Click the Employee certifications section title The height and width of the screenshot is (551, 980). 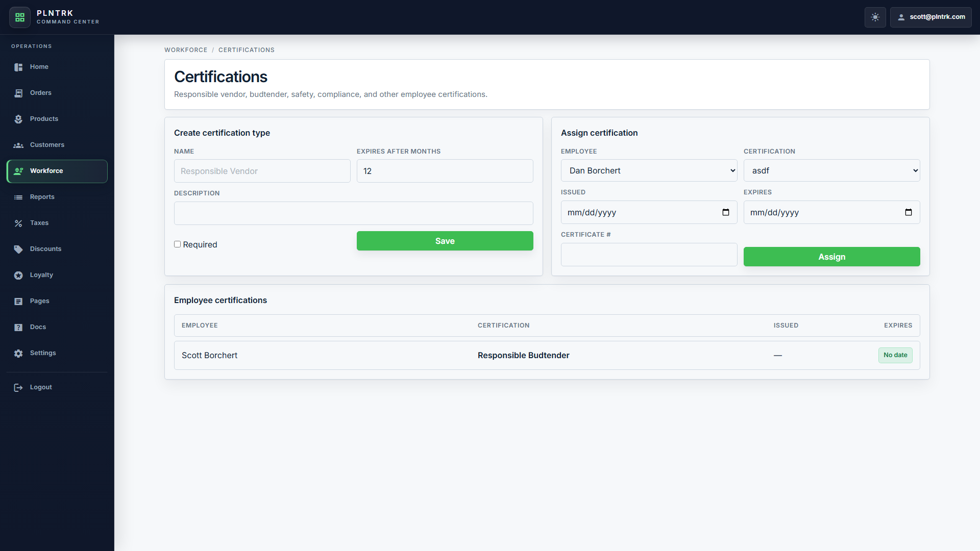click(220, 300)
